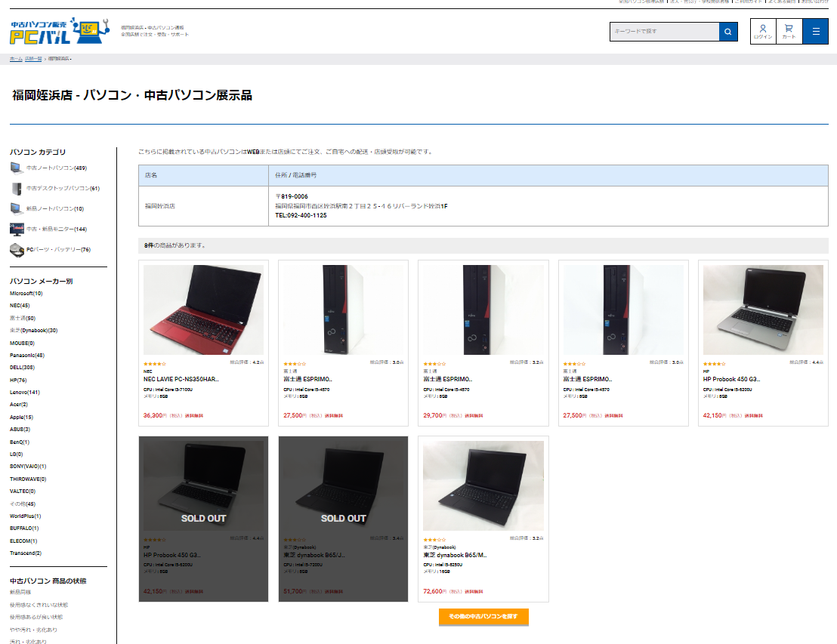
Task: Filter by maker THIRDWAVE(0)
Action: pos(28,479)
